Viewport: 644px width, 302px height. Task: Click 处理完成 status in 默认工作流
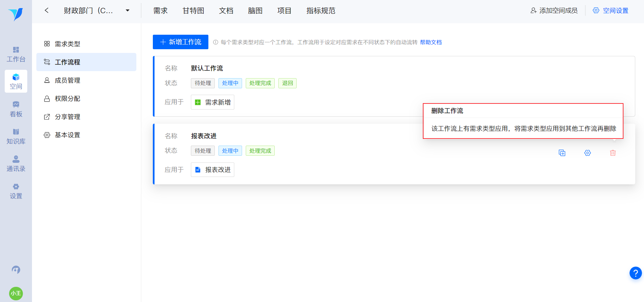[x=260, y=83]
